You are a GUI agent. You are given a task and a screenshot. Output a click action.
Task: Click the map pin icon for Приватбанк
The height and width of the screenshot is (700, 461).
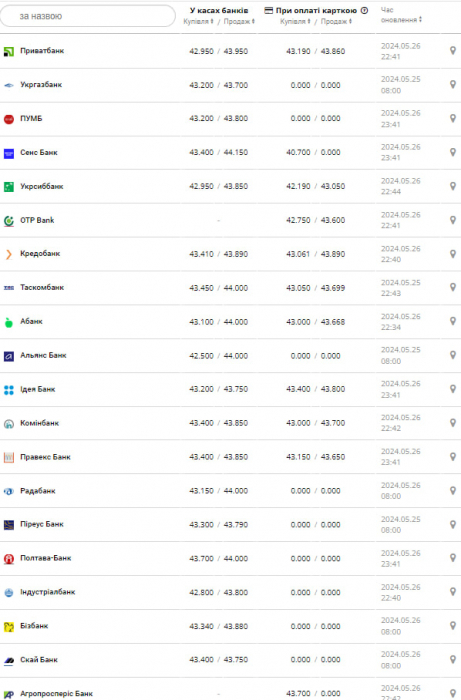(453, 50)
